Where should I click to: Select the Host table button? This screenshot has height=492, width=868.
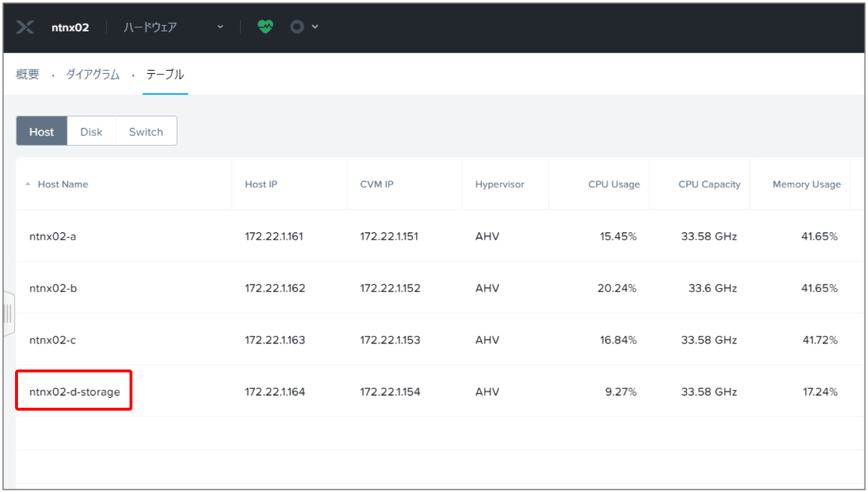[x=42, y=132]
